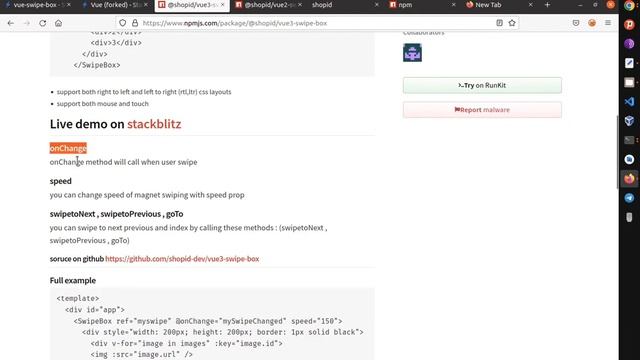Reload the page with the refresh icon
The height and width of the screenshot is (360, 640).
pos(42,23)
